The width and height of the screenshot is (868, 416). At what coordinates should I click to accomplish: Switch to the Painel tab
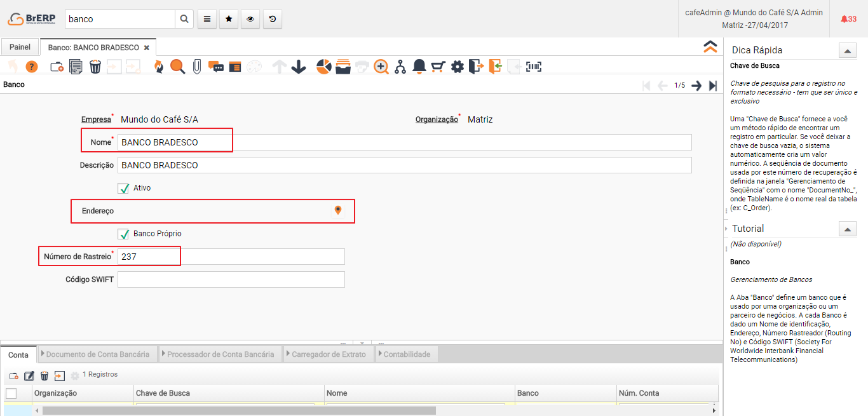[20, 47]
